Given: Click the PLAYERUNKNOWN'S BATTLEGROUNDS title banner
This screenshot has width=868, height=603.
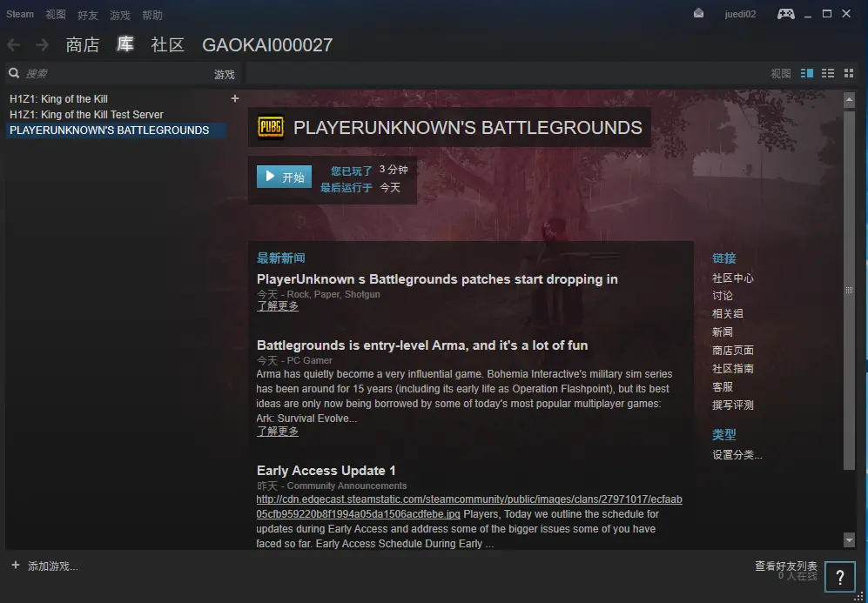Looking at the screenshot, I should (x=449, y=127).
